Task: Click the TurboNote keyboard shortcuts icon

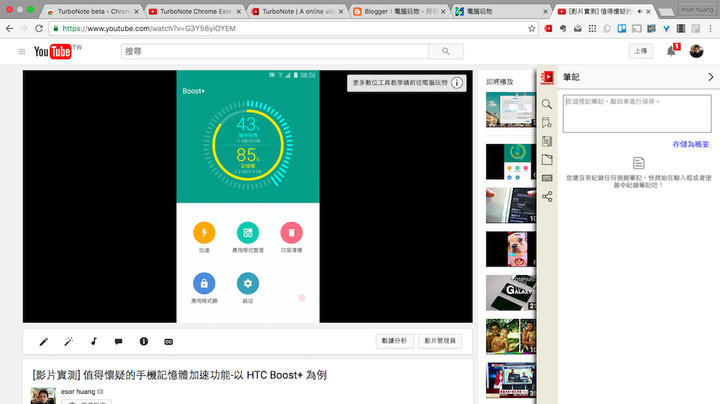Action: click(x=546, y=178)
